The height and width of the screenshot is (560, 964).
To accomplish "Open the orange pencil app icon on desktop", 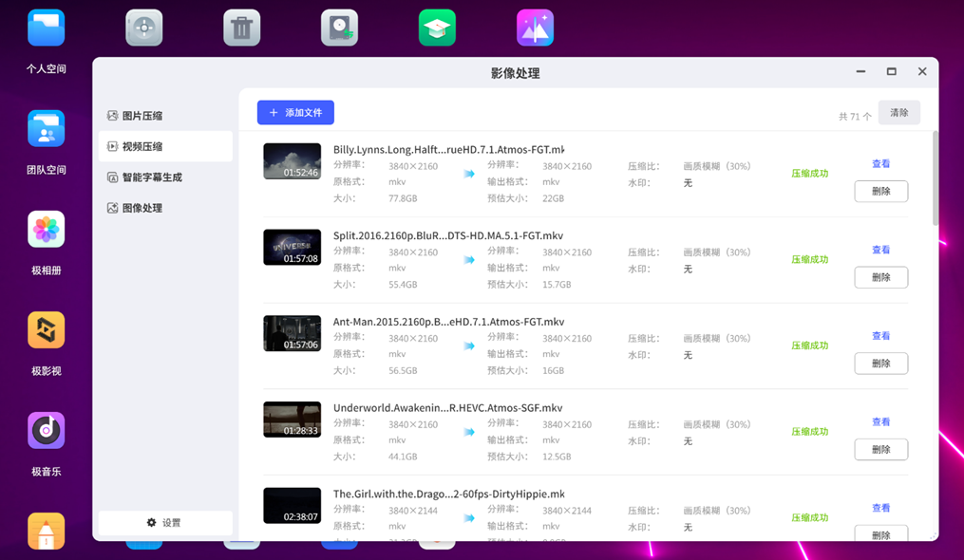I will click(x=47, y=532).
